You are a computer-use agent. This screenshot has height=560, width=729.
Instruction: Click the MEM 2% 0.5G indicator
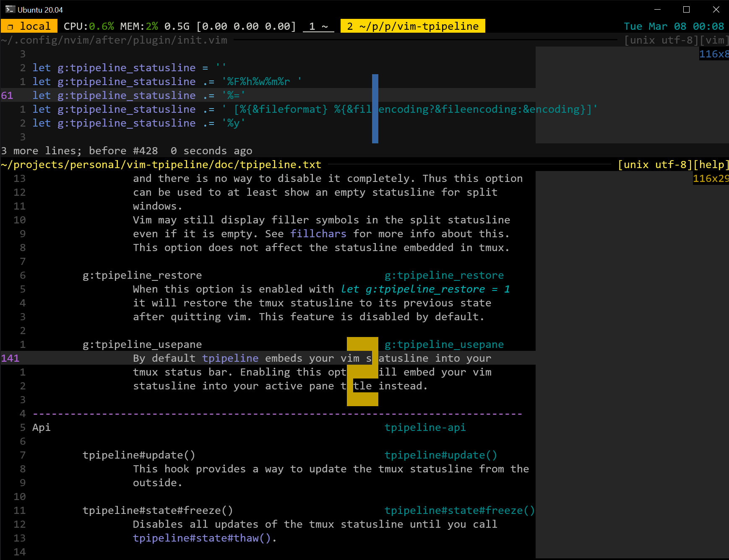pyautogui.click(x=155, y=26)
